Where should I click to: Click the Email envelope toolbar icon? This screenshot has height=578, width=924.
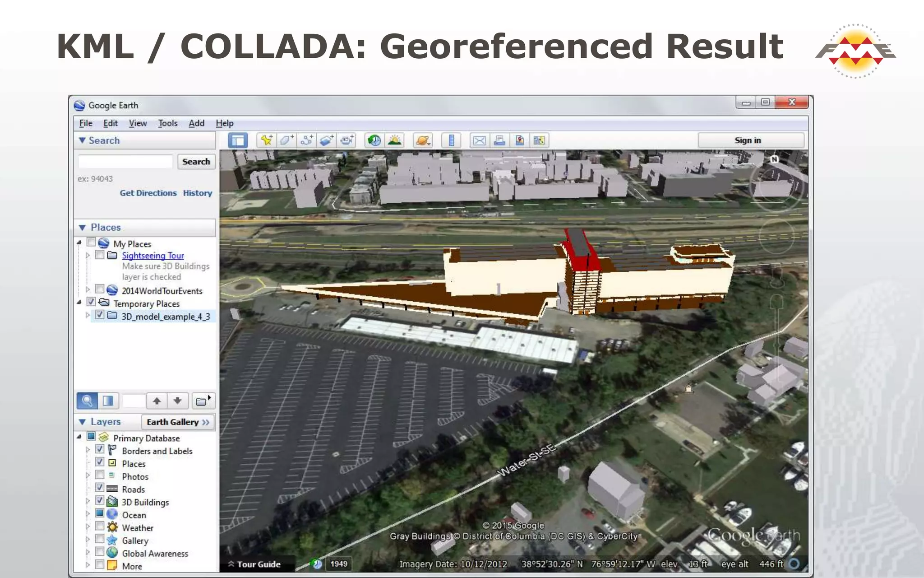tap(479, 140)
